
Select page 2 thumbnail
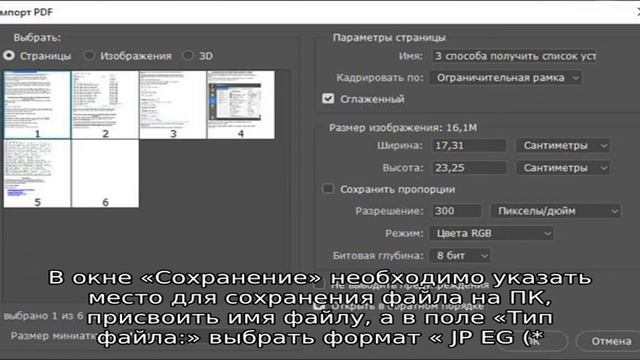coord(105,105)
